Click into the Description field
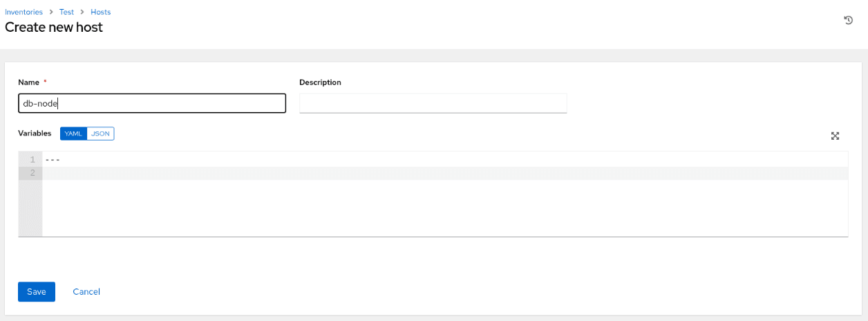Image resolution: width=868 pixels, height=321 pixels. (433, 103)
